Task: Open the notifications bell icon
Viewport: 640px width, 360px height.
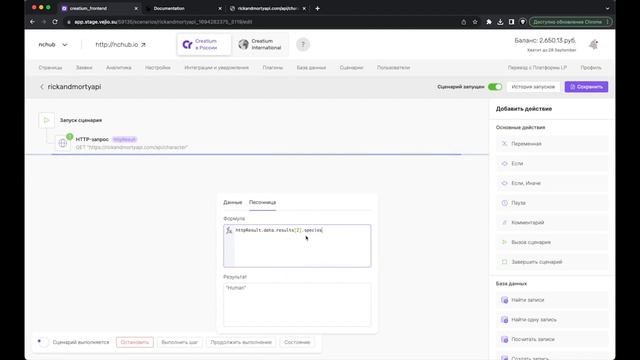Action: 594,44
